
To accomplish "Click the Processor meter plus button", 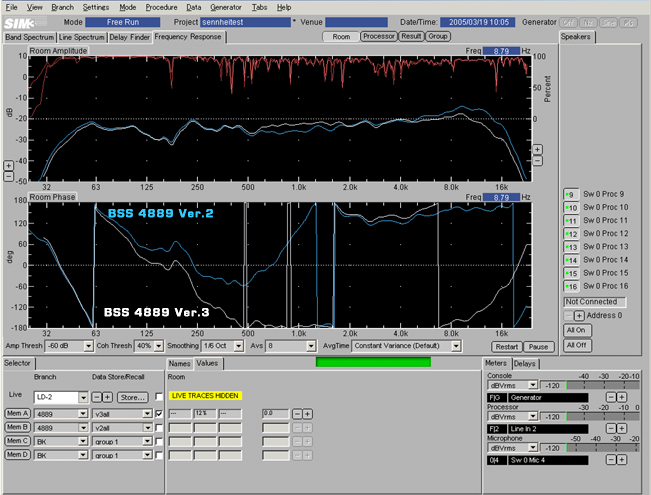I will (x=622, y=429).
